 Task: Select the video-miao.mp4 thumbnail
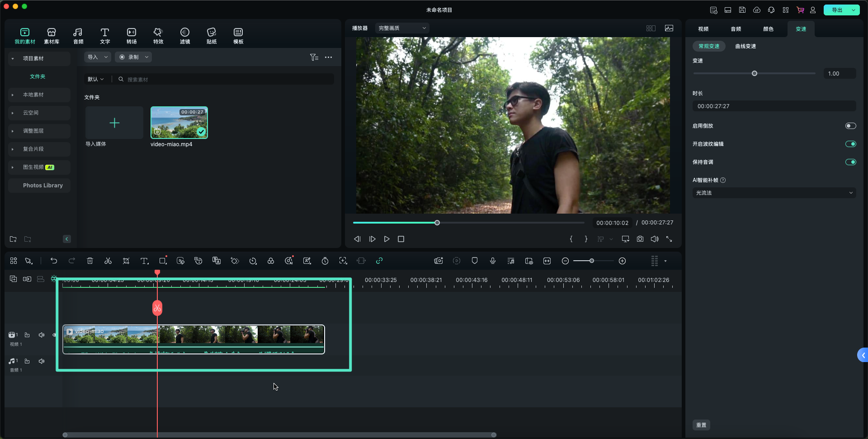point(179,123)
